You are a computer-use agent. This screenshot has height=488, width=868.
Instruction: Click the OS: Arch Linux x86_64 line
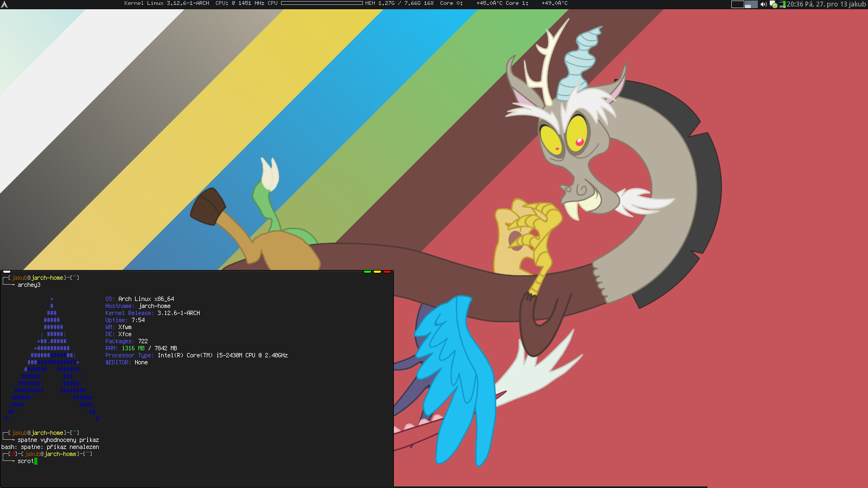[139, 299]
